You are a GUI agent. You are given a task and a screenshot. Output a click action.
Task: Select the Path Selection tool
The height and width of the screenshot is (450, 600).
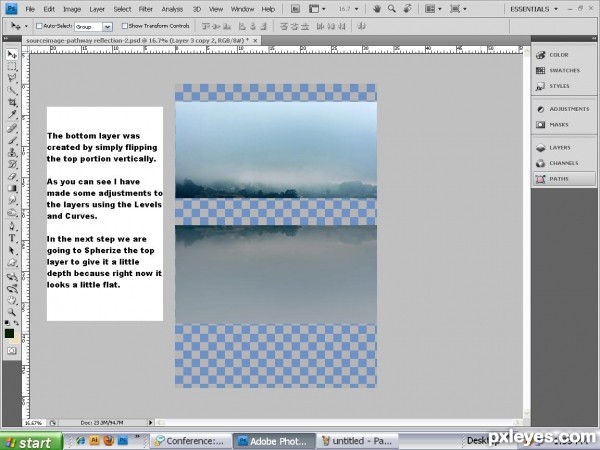click(12, 250)
